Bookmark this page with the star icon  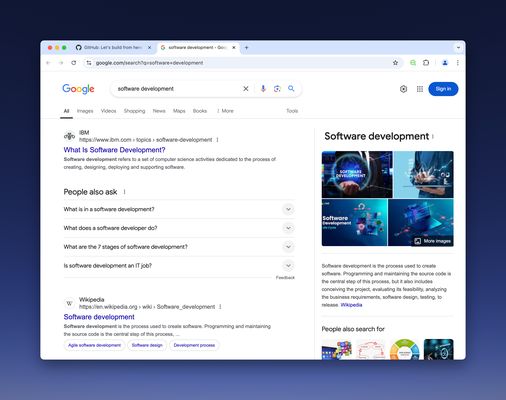pos(395,63)
